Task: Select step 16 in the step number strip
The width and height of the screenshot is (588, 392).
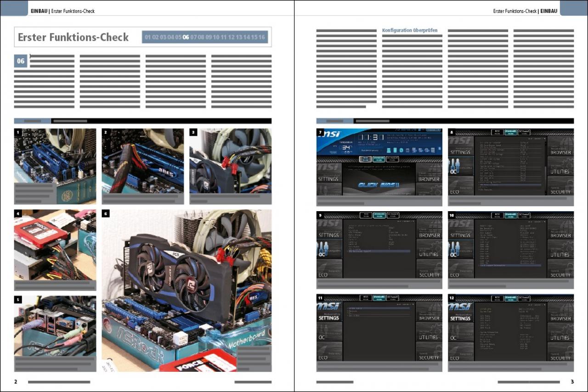Action: (x=262, y=37)
